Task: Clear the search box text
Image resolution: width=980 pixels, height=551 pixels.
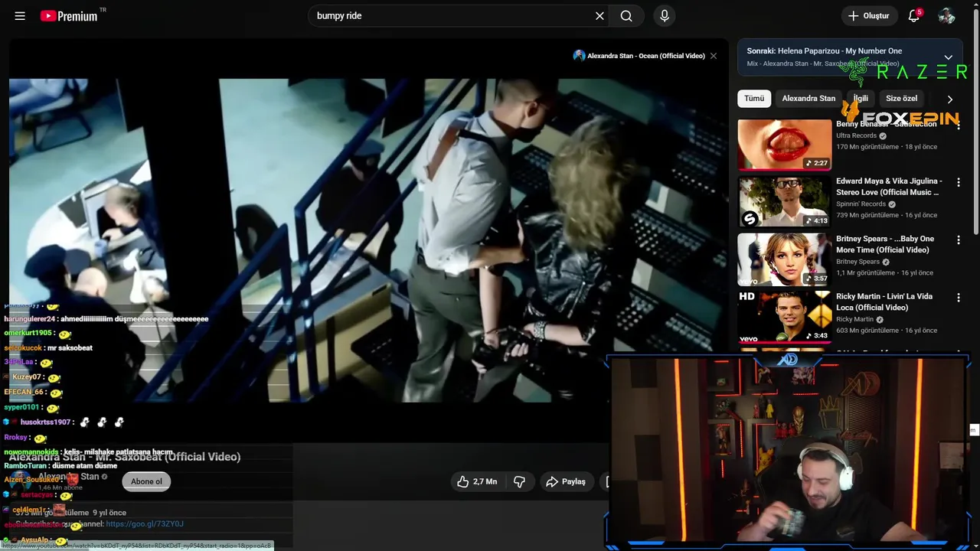Action: [x=599, y=16]
